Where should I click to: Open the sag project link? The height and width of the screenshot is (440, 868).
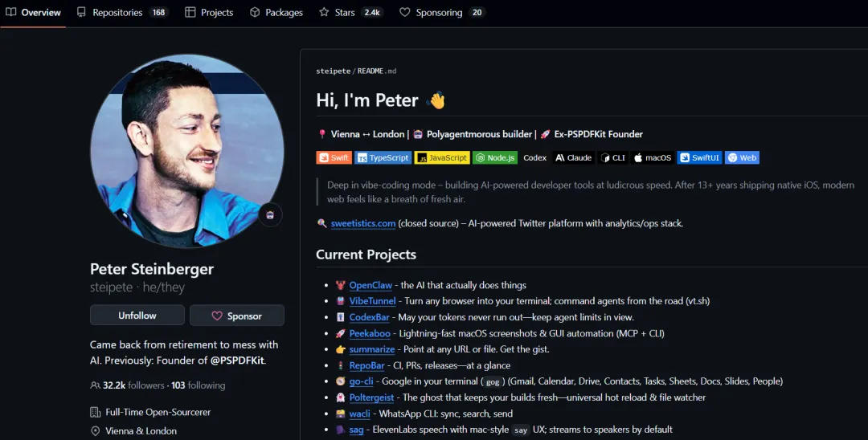pos(357,430)
